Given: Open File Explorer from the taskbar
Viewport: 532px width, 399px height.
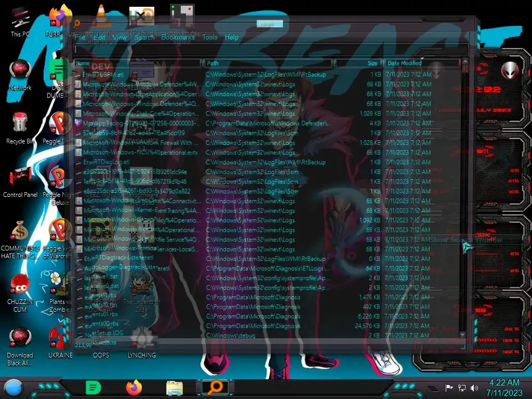Looking at the screenshot, I should 175,388.
